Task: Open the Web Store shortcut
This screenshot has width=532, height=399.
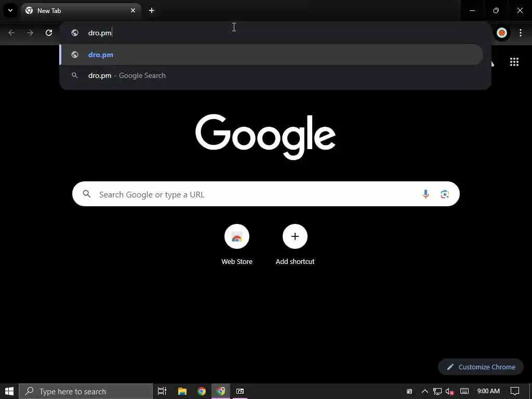Action: (237, 245)
